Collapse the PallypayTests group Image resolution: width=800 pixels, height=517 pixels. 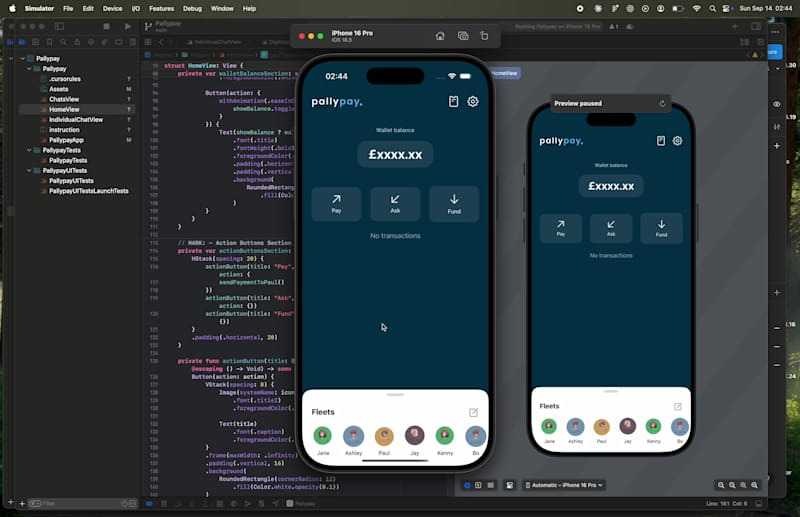[29, 151]
